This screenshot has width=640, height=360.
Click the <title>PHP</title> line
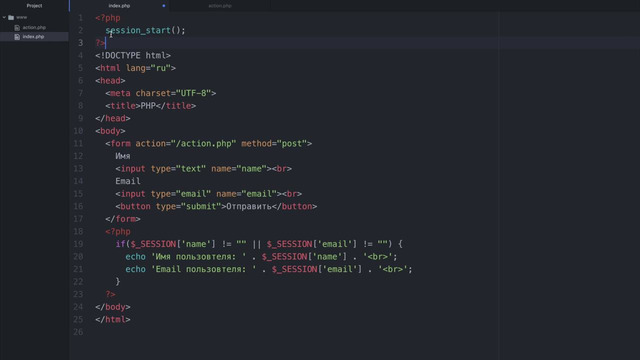pos(151,106)
